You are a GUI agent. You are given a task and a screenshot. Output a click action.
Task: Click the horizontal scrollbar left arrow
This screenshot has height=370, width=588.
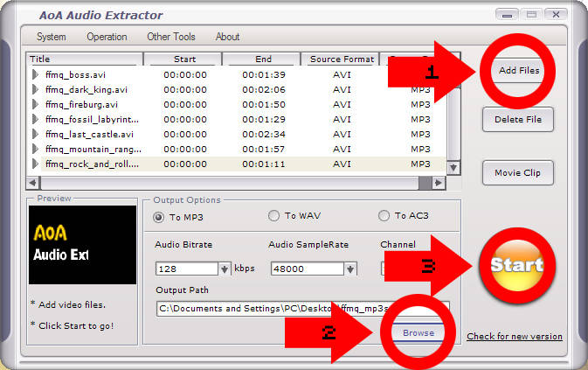[32, 183]
